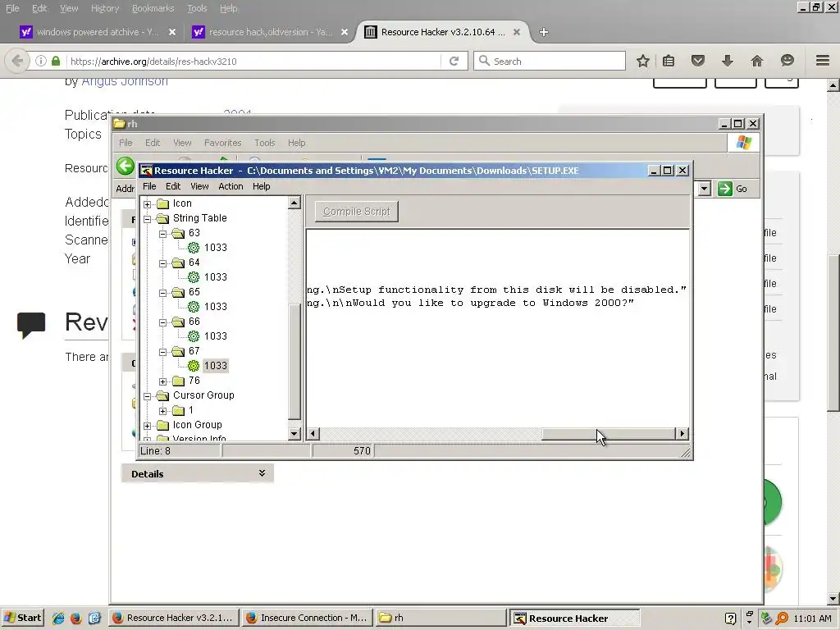Screen dimensions: 840x630
Task: Open the Pocket icon in Firefox toolbar
Action: 697,61
